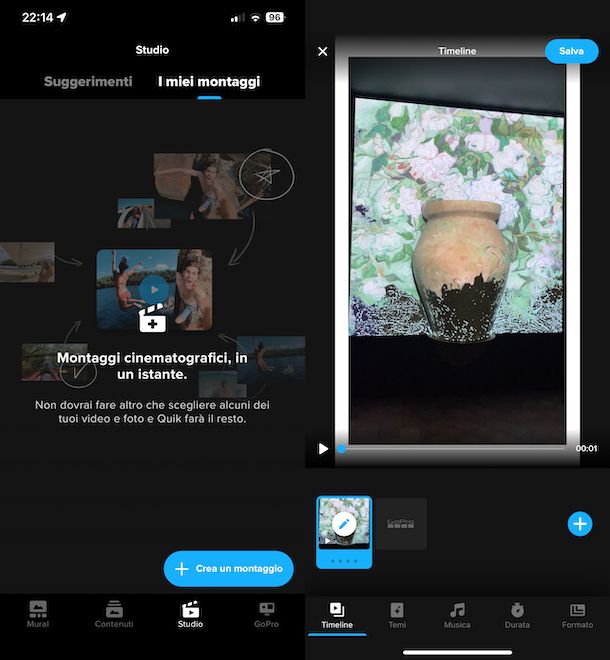Tap the vase video preview area
The image size is (610, 660).
pyautogui.click(x=457, y=250)
